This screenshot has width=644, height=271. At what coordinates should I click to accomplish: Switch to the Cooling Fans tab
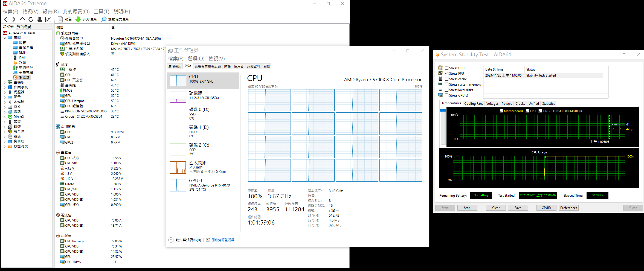tap(474, 104)
